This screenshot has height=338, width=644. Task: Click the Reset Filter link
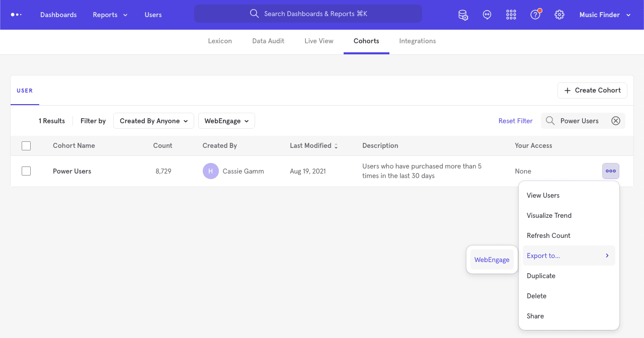[515, 121]
